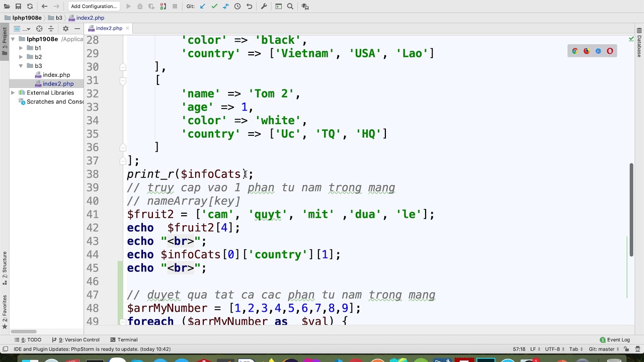Navigate forward with the right arrow

tap(56, 7)
